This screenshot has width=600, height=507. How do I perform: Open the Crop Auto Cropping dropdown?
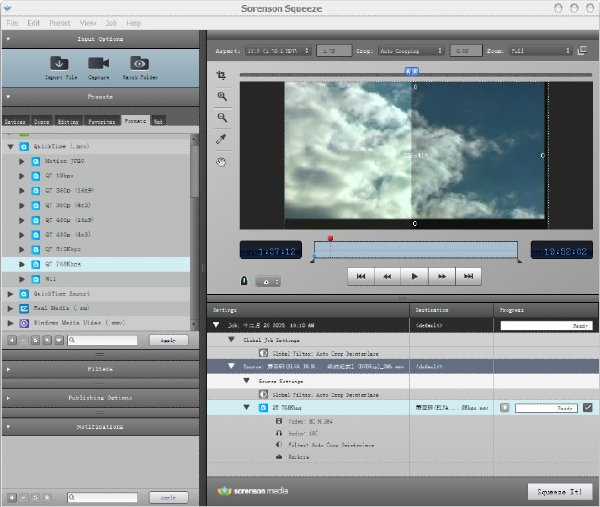410,50
